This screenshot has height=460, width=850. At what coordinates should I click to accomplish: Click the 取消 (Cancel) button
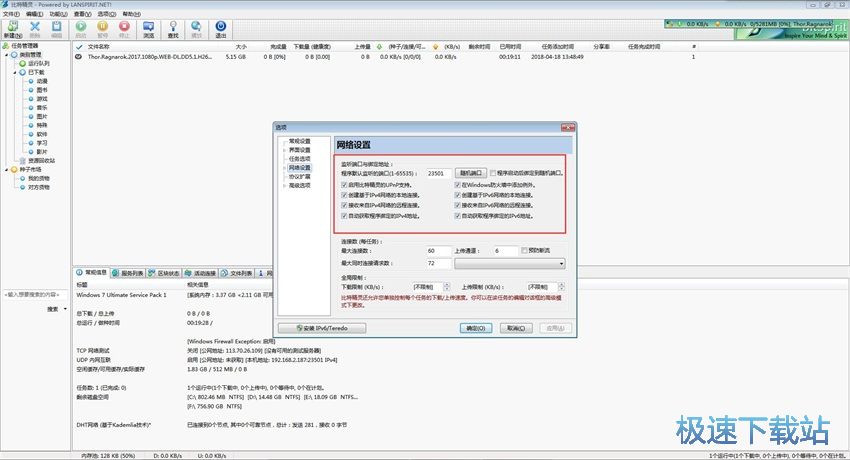(516, 328)
